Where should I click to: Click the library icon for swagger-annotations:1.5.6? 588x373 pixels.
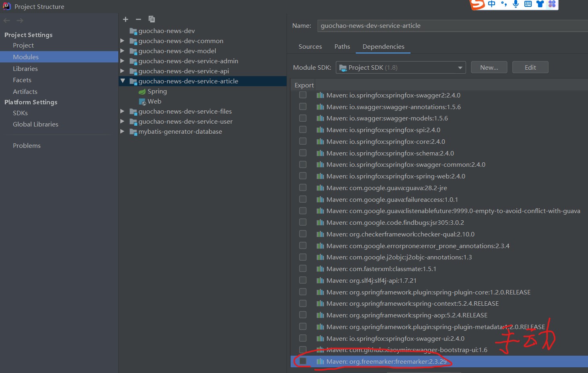tap(320, 107)
